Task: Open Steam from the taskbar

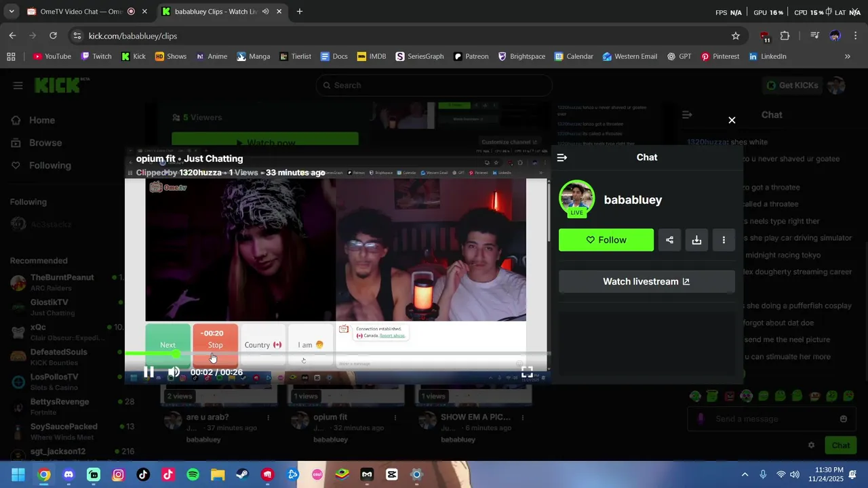Action: [242, 474]
